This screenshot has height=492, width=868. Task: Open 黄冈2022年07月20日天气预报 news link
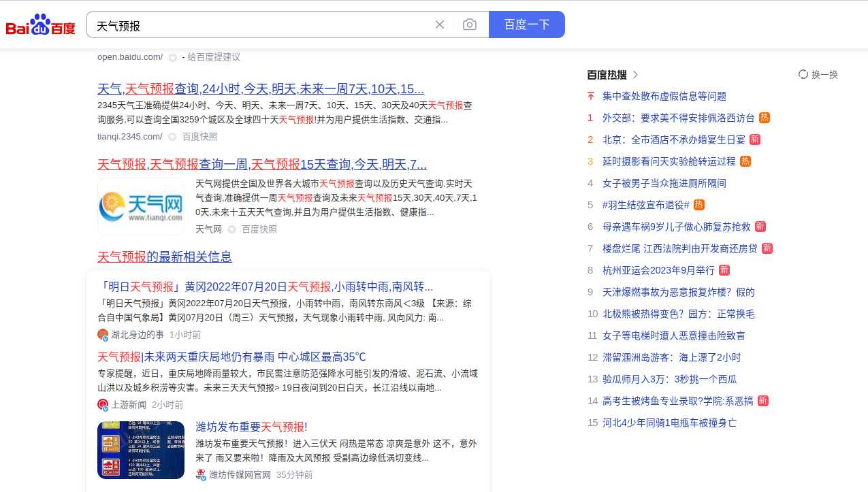(x=266, y=286)
